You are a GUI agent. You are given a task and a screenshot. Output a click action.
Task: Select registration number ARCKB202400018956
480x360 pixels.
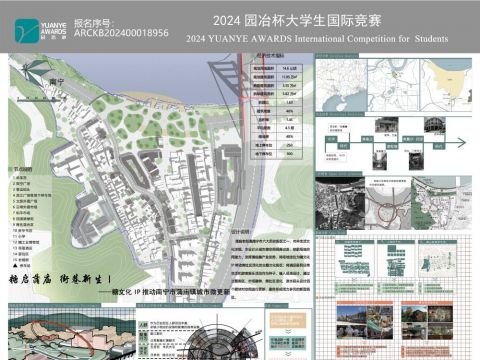tap(121, 33)
